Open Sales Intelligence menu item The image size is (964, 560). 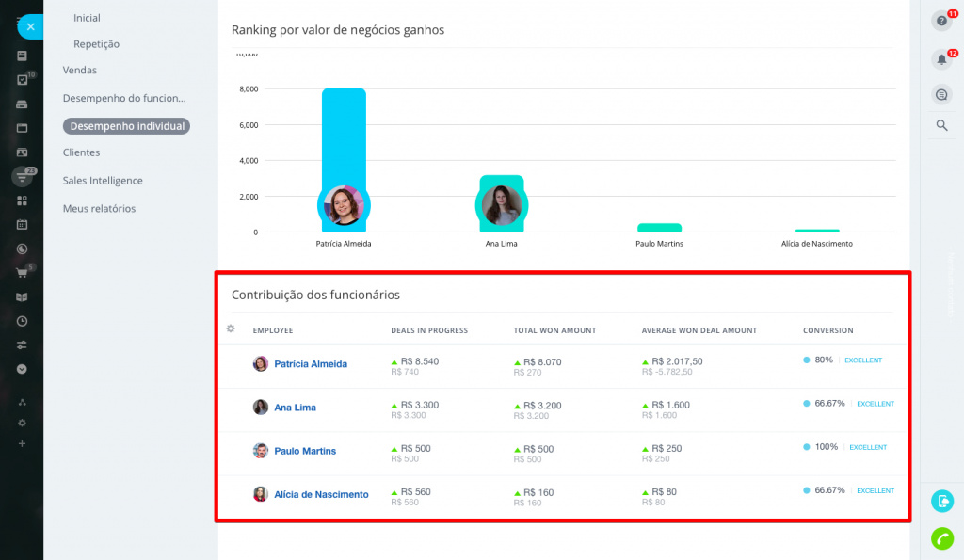(x=103, y=181)
